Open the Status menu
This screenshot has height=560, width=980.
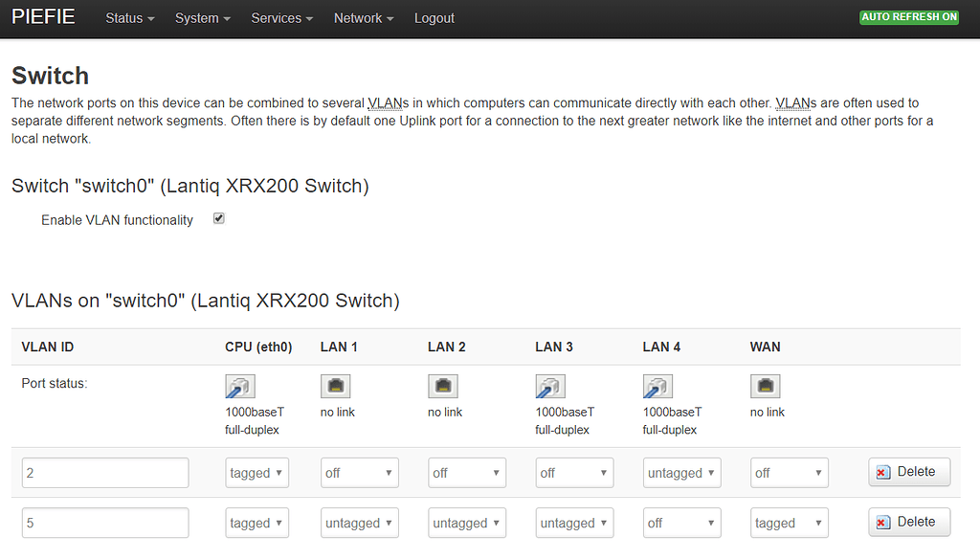coord(129,17)
